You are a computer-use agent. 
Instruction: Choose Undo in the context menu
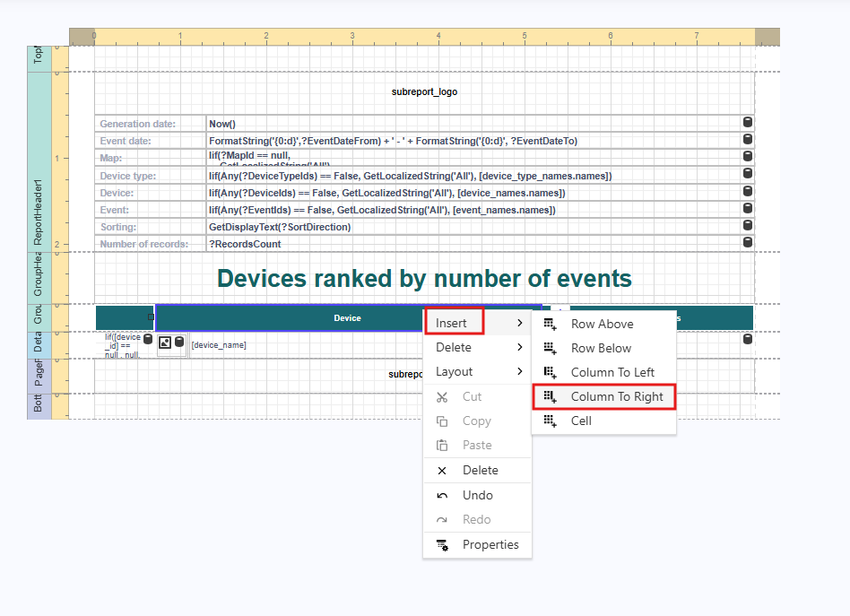coord(477,495)
